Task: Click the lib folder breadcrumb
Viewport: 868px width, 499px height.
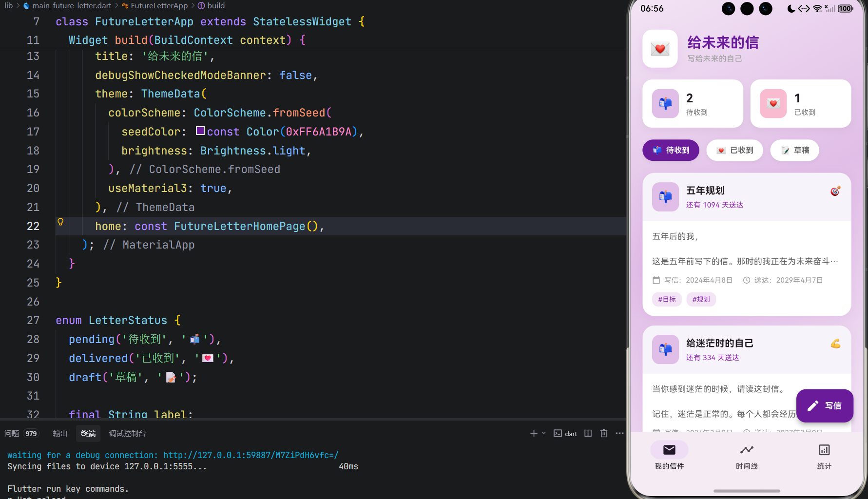Action: pyautogui.click(x=9, y=6)
